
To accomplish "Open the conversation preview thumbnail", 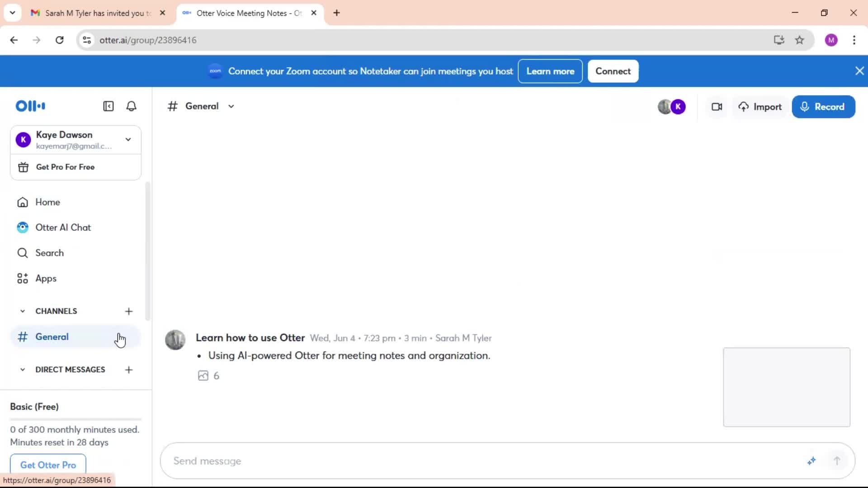I will click(x=787, y=387).
